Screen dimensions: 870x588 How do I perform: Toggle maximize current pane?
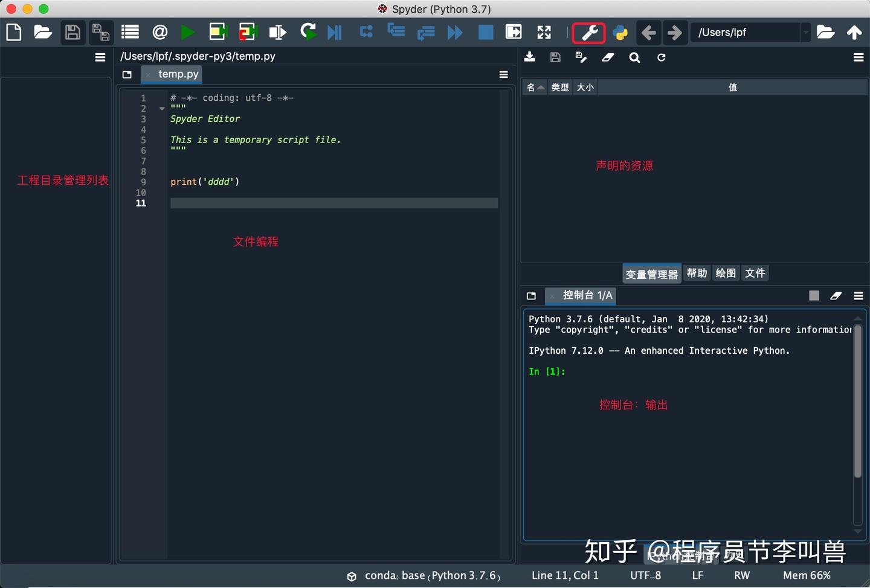tap(543, 32)
